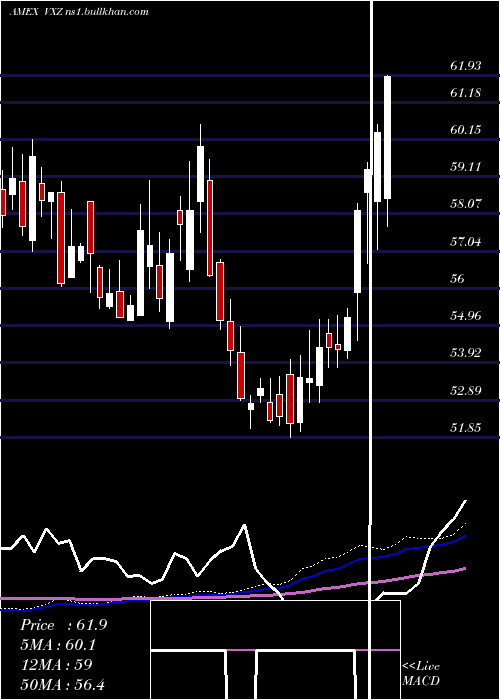
Task: Click the 51.85 price level label
Action: click(466, 428)
